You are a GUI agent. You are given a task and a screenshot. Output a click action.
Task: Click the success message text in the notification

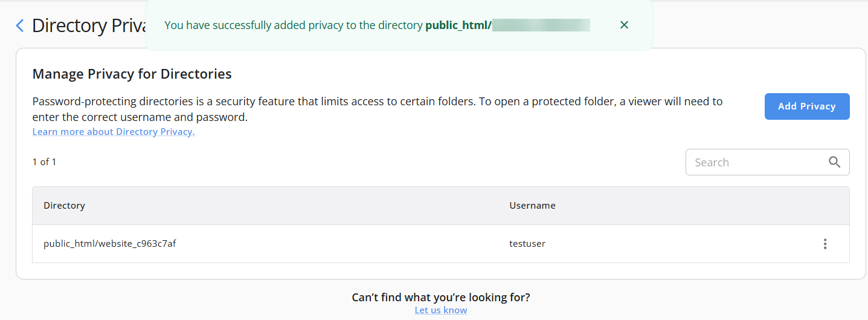[x=294, y=25]
